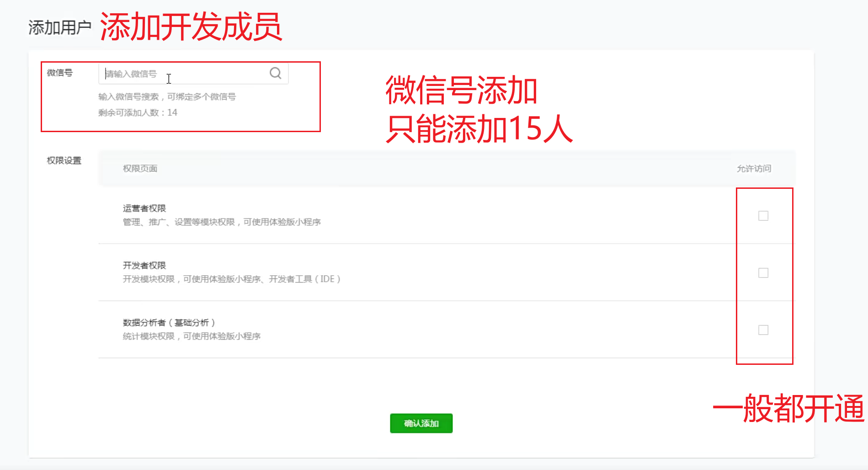Click the 剩余可添加人数：14 counter text

[x=138, y=113]
